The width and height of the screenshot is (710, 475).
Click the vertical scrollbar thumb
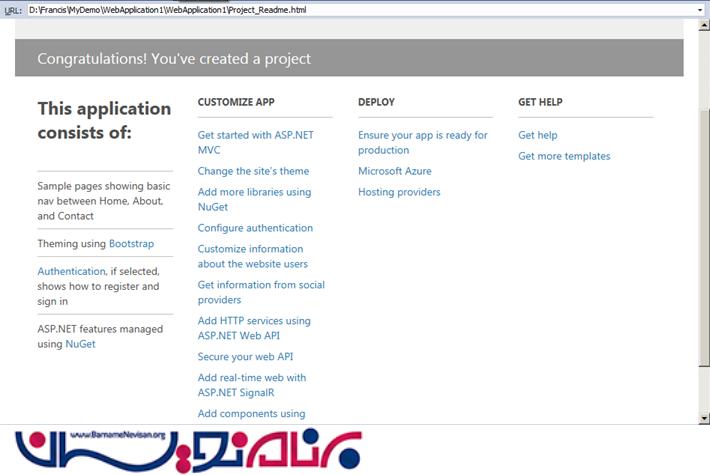[704, 238]
